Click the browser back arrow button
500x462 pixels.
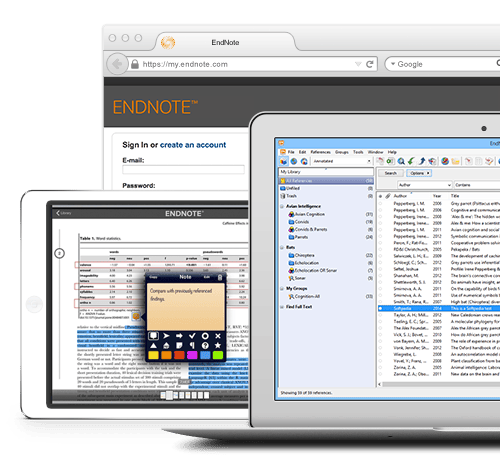117,64
